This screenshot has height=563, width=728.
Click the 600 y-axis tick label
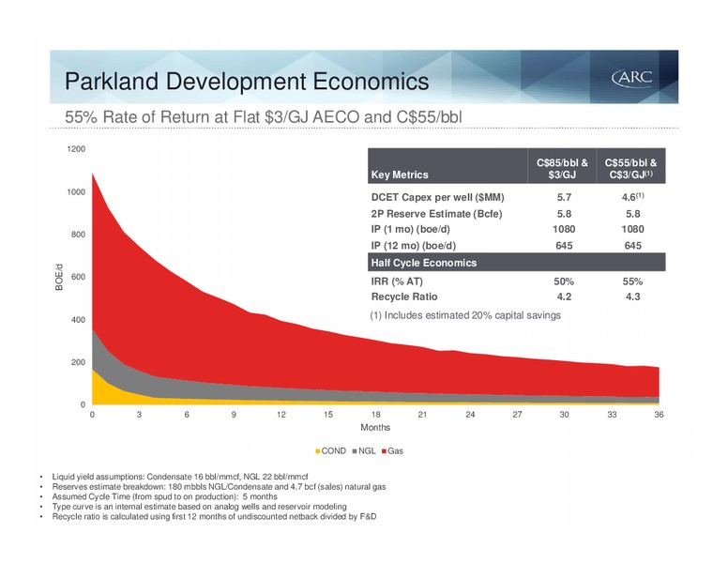(x=78, y=277)
